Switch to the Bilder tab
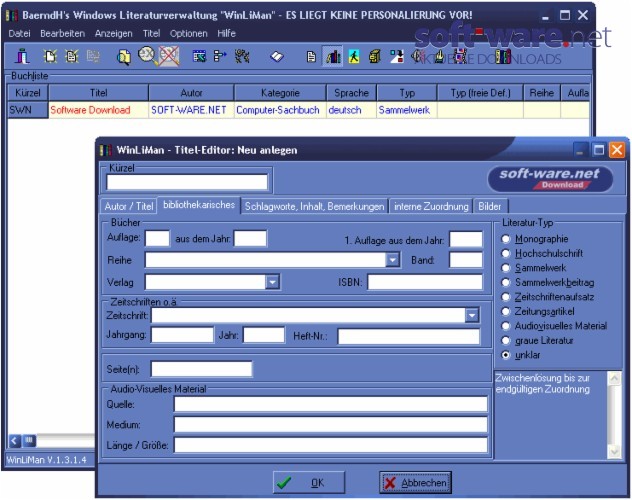The height and width of the screenshot is (500, 632). tap(490, 206)
